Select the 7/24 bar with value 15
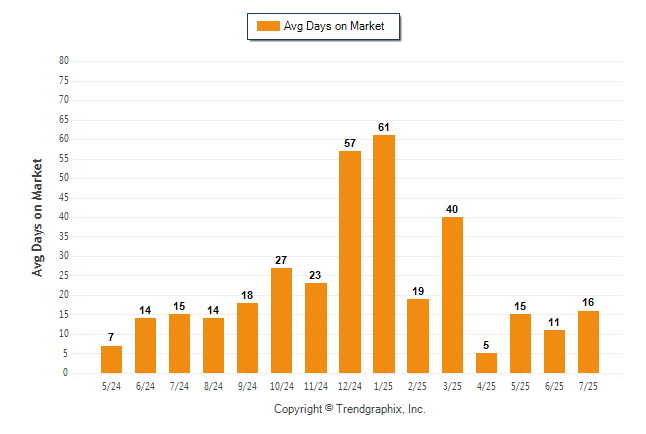646x434 pixels. point(179,344)
